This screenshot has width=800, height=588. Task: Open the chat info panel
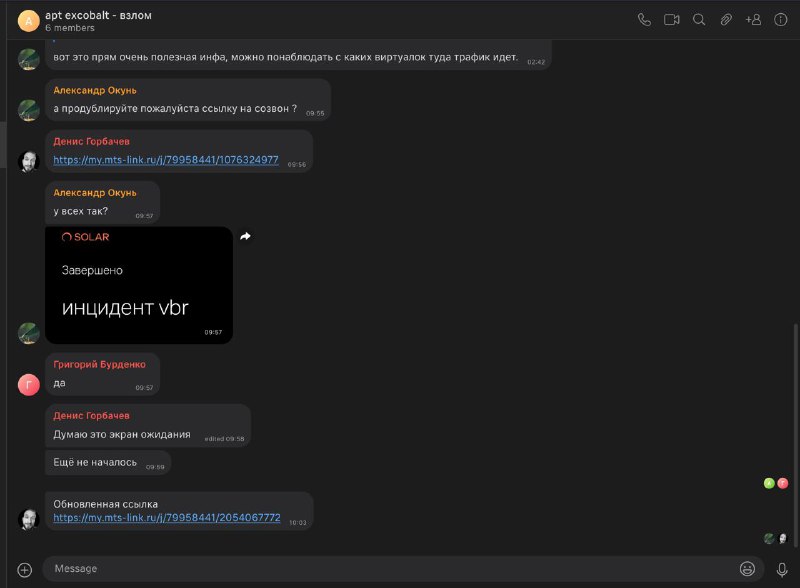pos(781,20)
